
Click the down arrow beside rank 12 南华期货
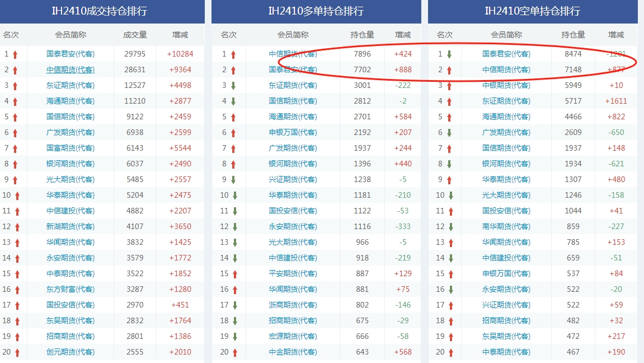451,227
